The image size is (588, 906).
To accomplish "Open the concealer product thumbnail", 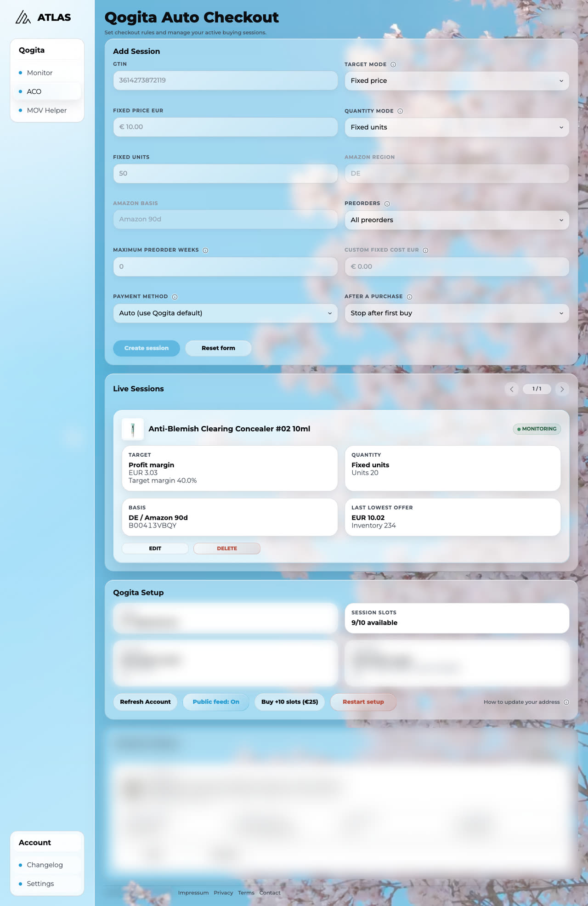I will click(133, 429).
